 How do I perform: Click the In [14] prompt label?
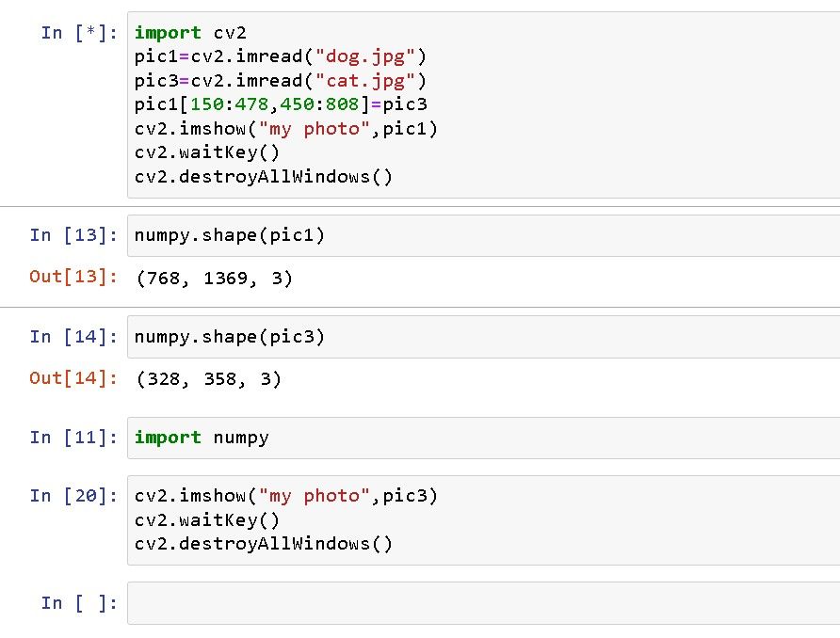(x=73, y=337)
